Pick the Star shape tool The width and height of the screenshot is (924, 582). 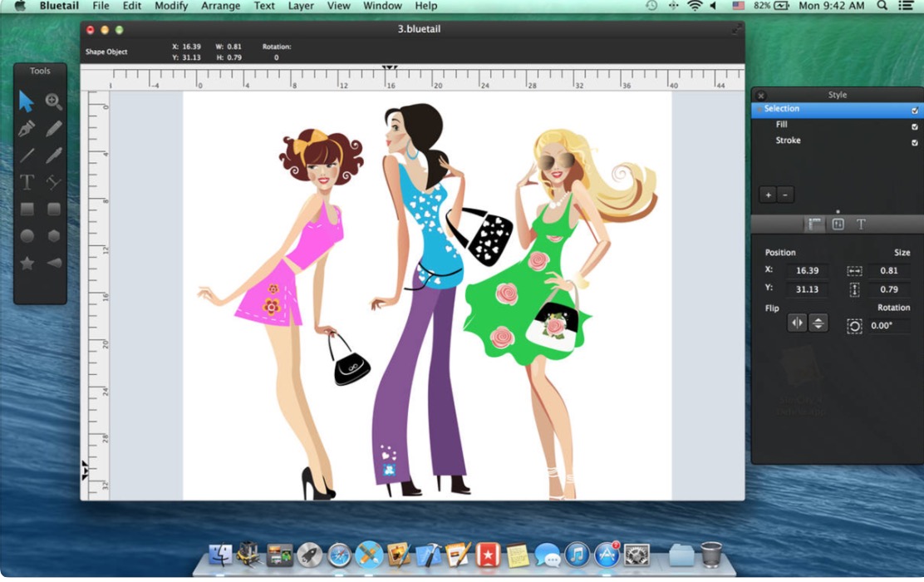(27, 263)
